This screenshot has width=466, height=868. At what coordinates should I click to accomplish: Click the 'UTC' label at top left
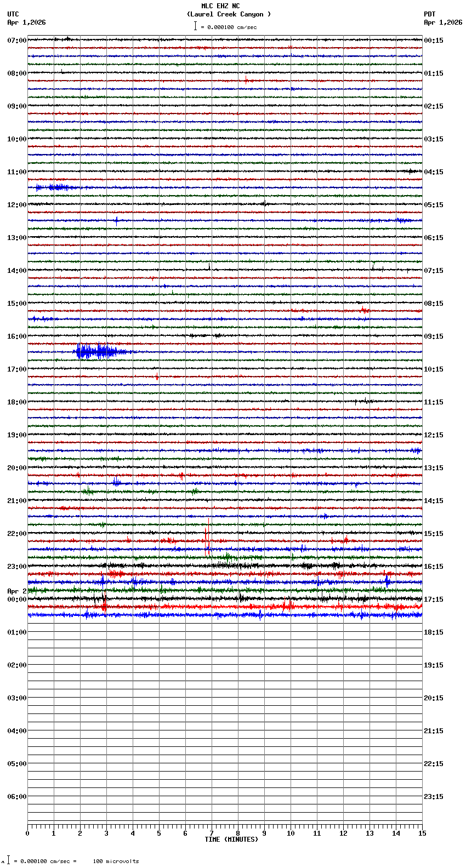[13, 14]
